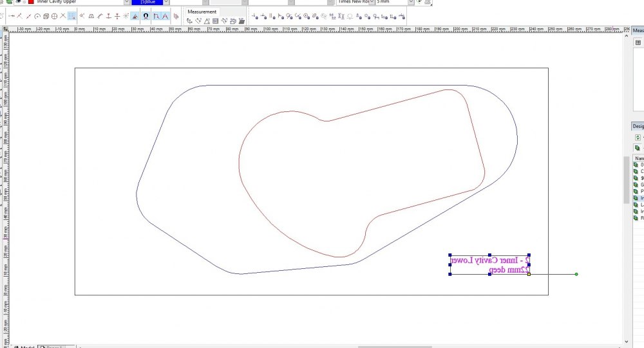644x348 pixels.
Task: Click the red layer color swatch
Action: click(31, 2)
